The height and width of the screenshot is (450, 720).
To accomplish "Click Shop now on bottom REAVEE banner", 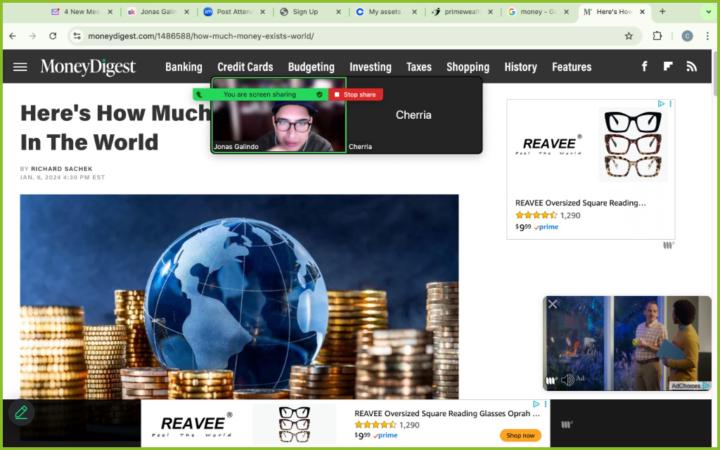I will point(520,435).
